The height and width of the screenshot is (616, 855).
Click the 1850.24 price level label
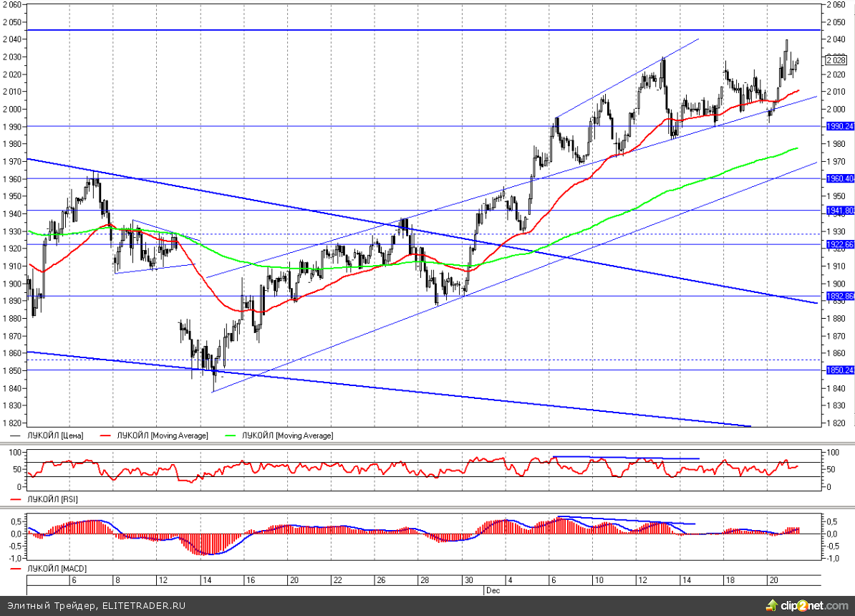840,370
